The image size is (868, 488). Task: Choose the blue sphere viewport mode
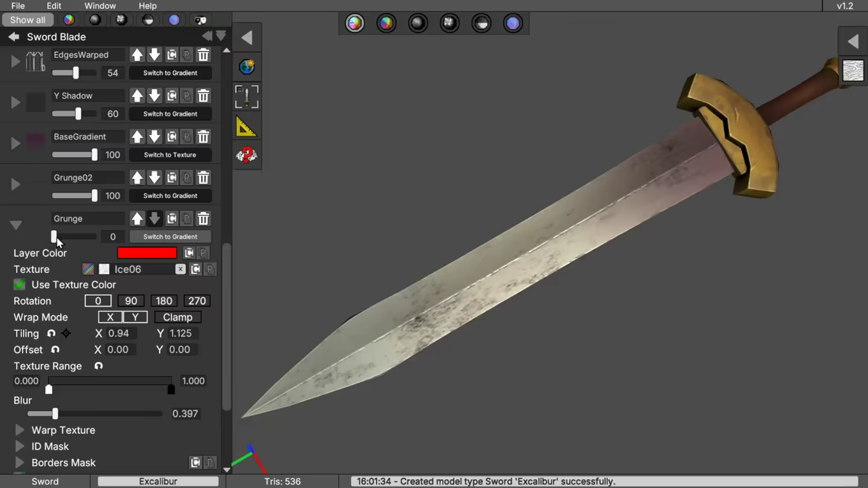pos(513,23)
